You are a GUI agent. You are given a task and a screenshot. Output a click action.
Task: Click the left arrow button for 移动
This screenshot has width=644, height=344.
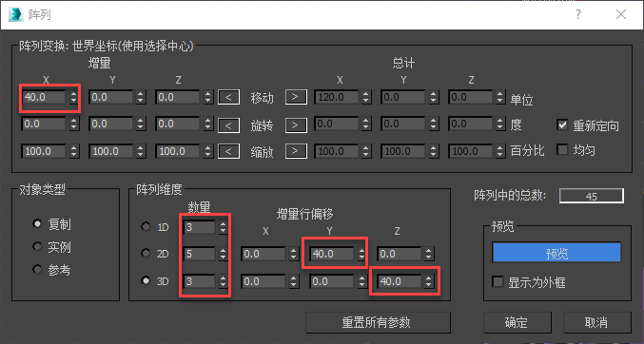pyautogui.click(x=228, y=97)
